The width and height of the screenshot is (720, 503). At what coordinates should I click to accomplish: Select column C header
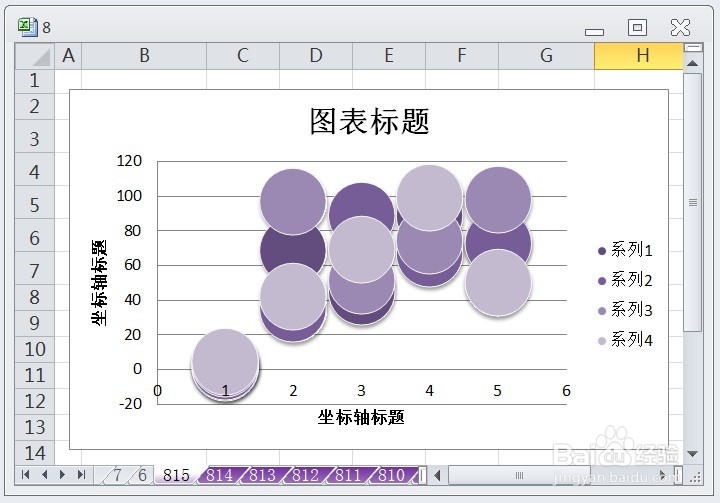click(x=243, y=56)
